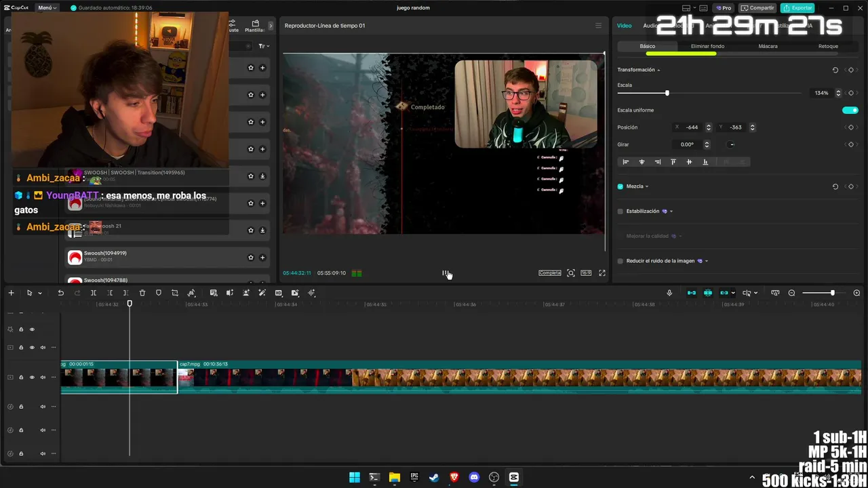Add Swoosh(1094919) to timeline with plus
The height and width of the screenshot is (488, 868).
pos(262,258)
